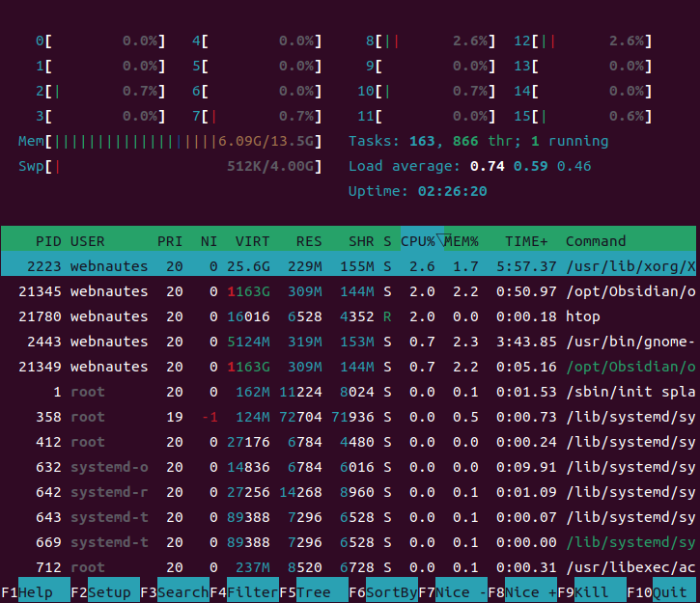Viewport: 700px width, 603px height.
Task: Select process 712 /usr/libexec/ac row
Action: 349,567
